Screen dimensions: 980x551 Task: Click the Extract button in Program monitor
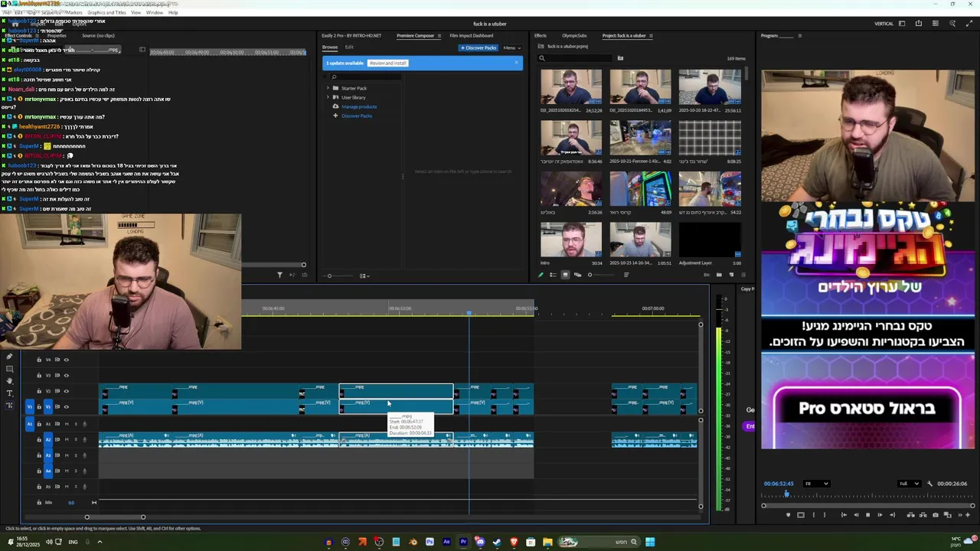pos(923,515)
